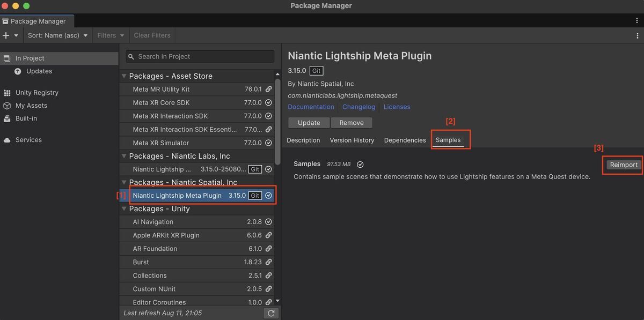Click the package list scrollbar thumb
This screenshot has width=644, height=320.
pos(277,122)
